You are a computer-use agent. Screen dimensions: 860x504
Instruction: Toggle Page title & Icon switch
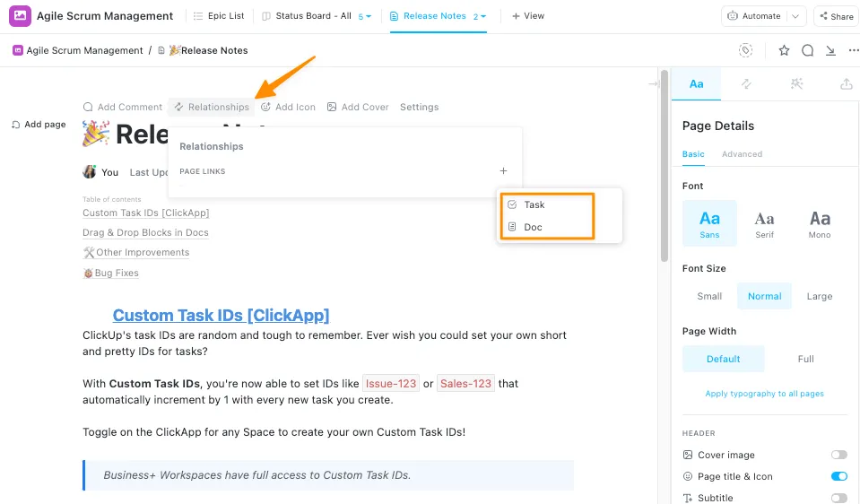coord(838,476)
